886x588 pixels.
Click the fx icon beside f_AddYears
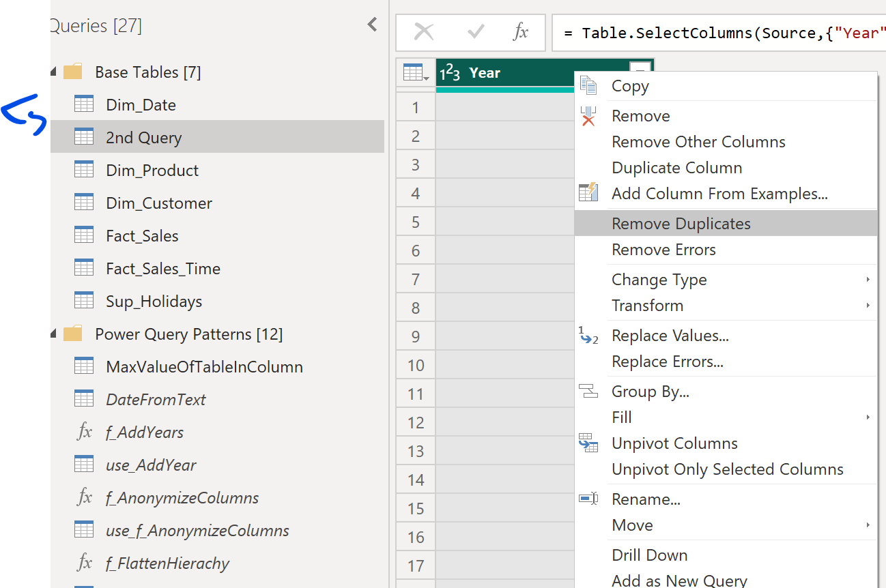pos(85,432)
